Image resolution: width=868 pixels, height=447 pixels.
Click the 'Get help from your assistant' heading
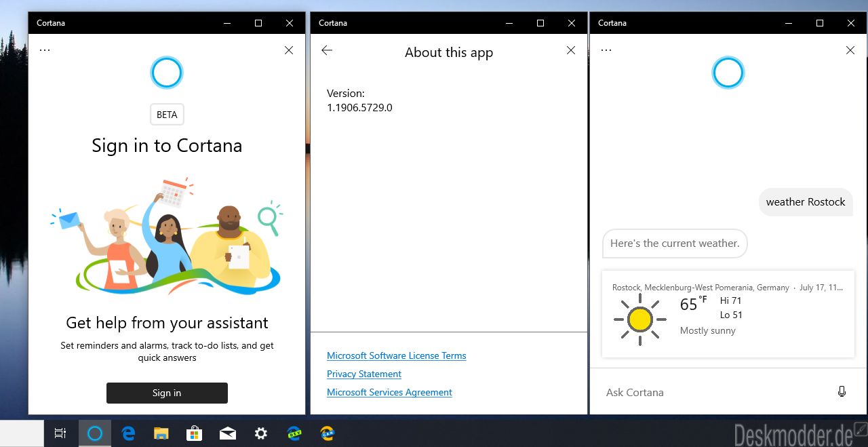point(167,323)
